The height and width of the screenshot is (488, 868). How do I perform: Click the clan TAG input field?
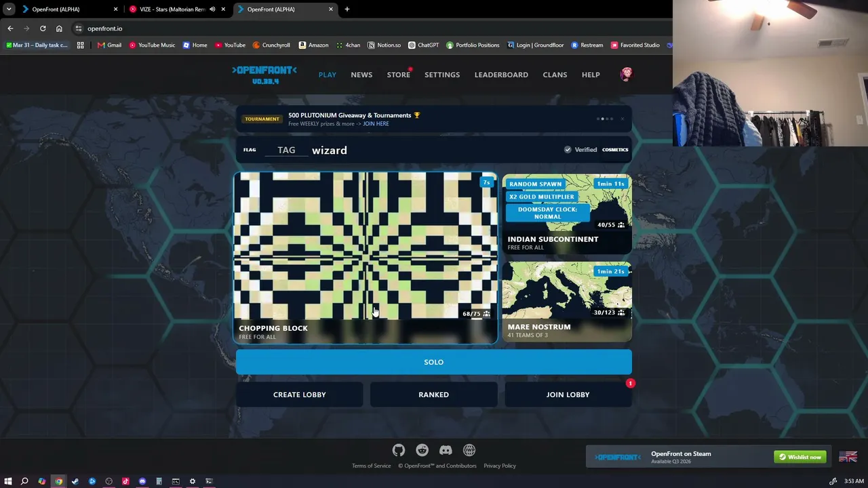pos(286,150)
